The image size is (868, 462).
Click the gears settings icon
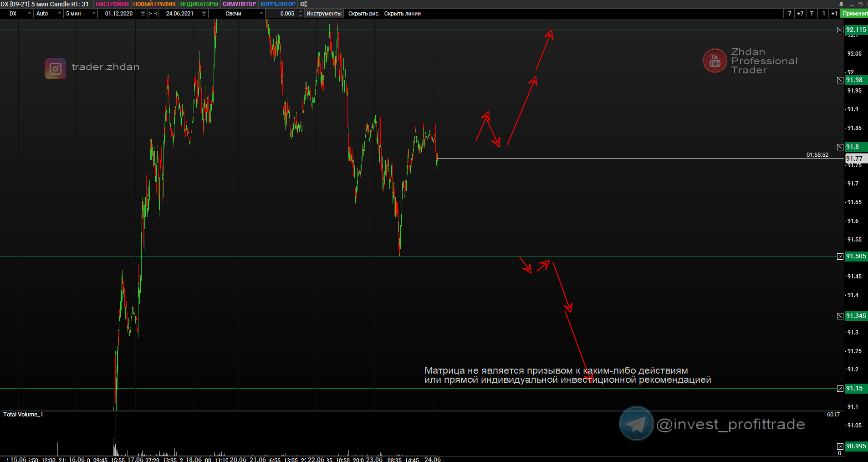tap(304, 4)
